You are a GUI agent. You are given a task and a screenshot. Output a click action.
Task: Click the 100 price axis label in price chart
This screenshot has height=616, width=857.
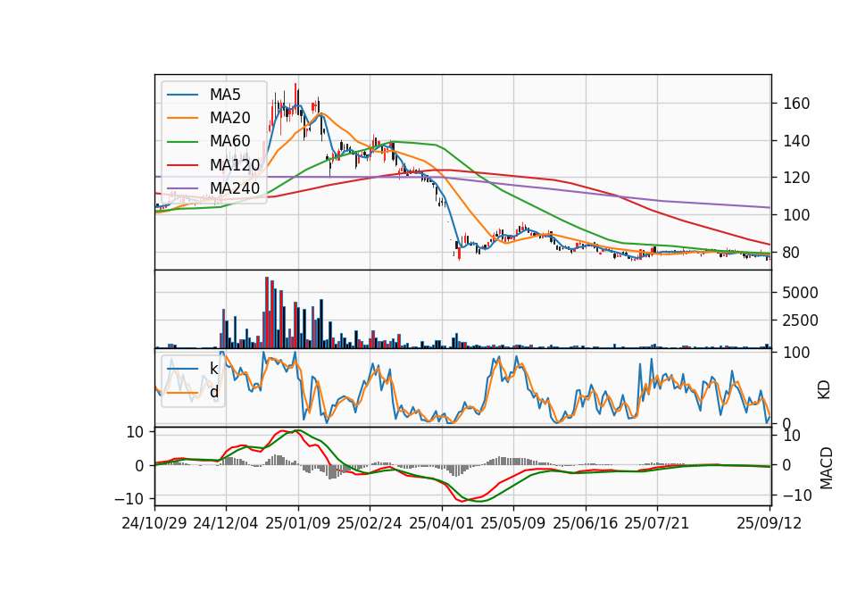[796, 215]
